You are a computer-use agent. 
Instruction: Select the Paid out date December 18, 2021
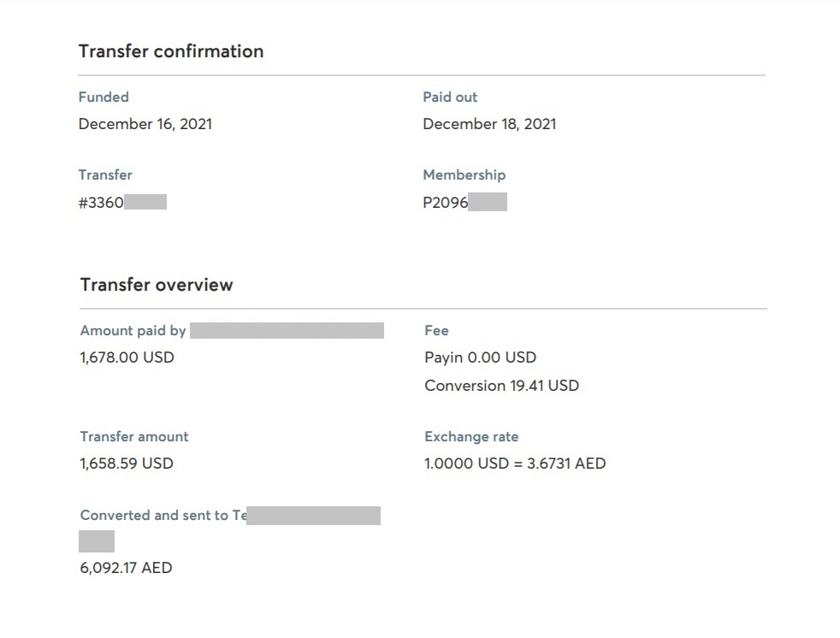point(489,124)
